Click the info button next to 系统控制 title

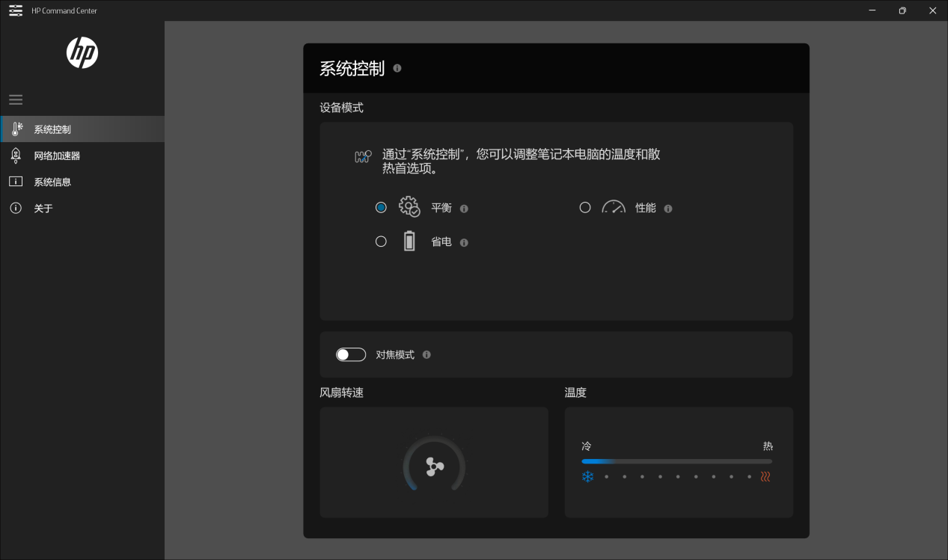pos(397,68)
